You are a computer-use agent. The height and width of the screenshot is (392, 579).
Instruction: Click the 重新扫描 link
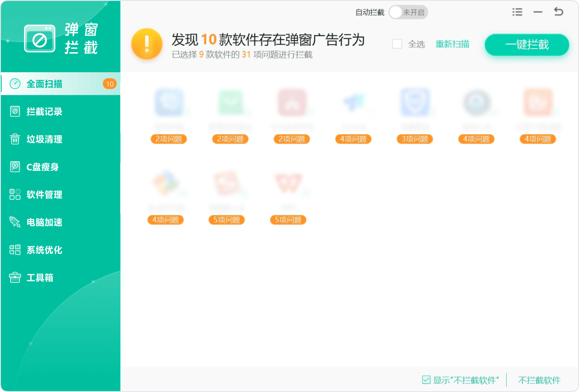[452, 44]
